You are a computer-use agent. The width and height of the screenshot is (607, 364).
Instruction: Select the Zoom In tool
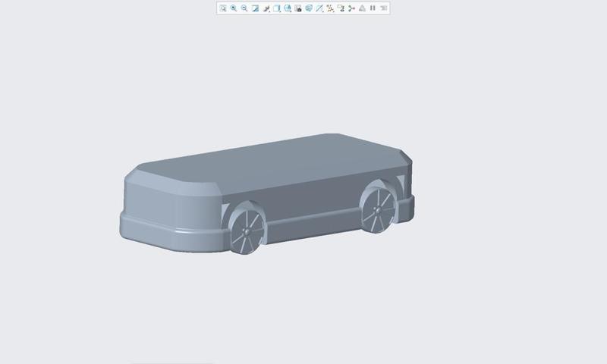(234, 8)
